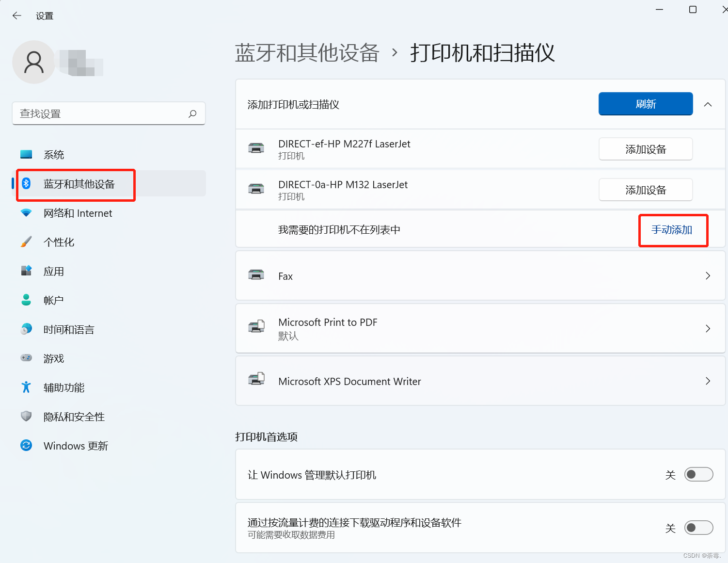Click the user profile avatar
The image size is (728, 563).
(33, 62)
